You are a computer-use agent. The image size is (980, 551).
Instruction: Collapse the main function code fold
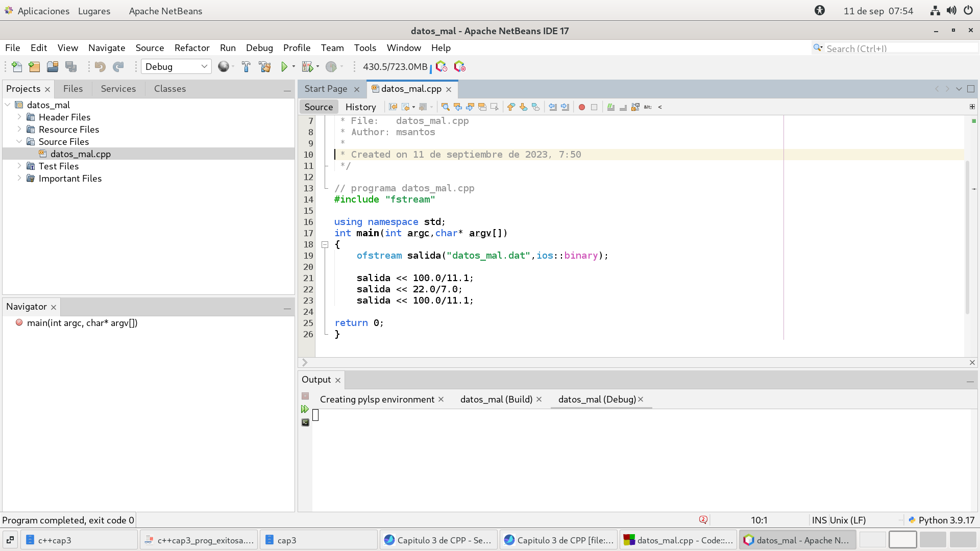click(325, 245)
